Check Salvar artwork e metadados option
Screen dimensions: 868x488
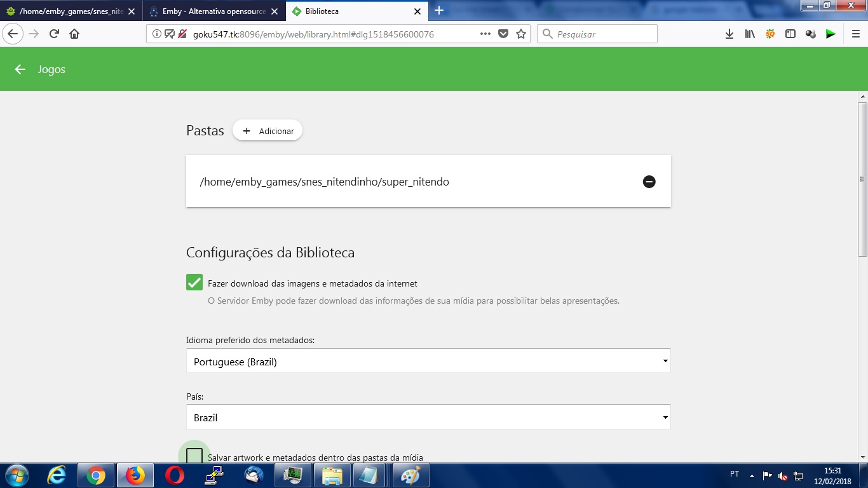[194, 456]
